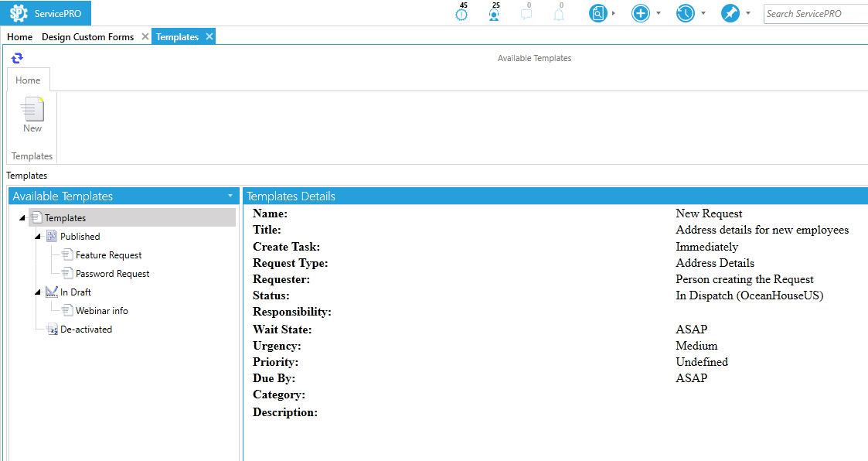This screenshot has height=461, width=868.
Task: Open dropdown arrow next to search document icon
Action: pos(614,13)
